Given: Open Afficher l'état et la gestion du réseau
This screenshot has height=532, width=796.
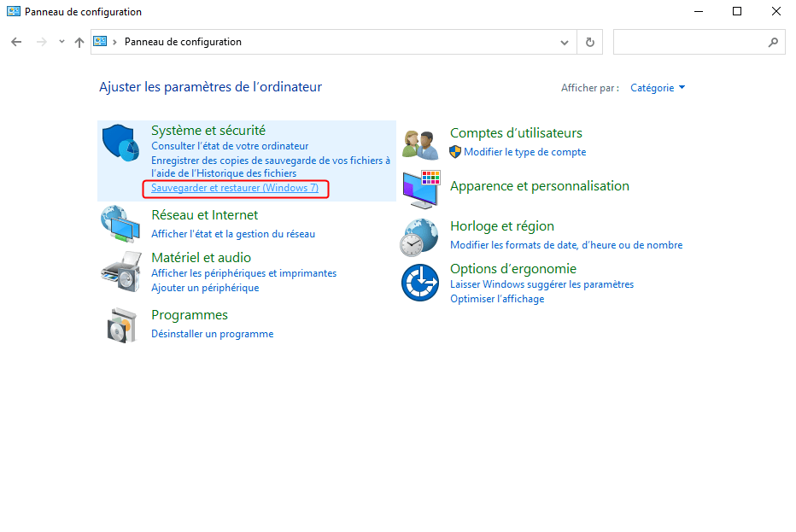Looking at the screenshot, I should pos(233,234).
